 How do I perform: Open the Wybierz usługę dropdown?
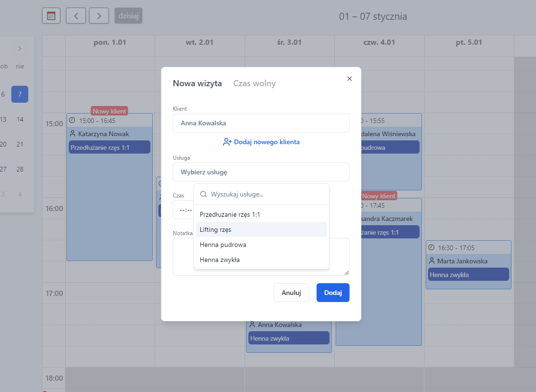(261, 172)
